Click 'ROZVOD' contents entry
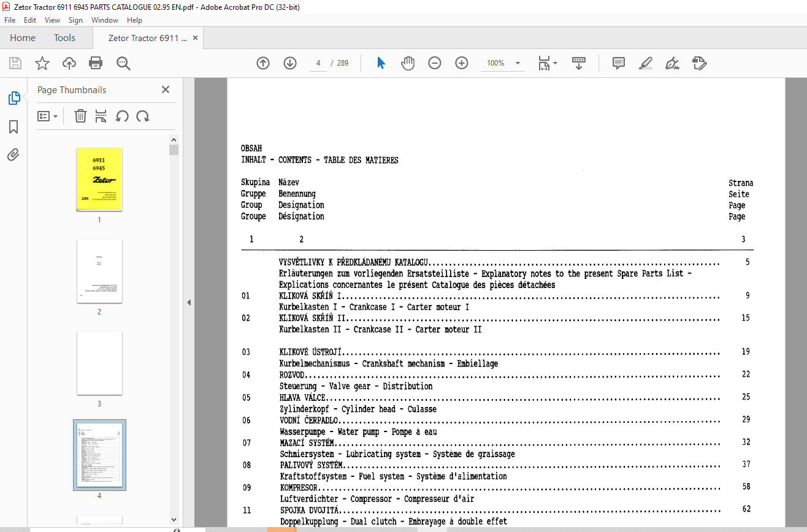 pos(292,375)
